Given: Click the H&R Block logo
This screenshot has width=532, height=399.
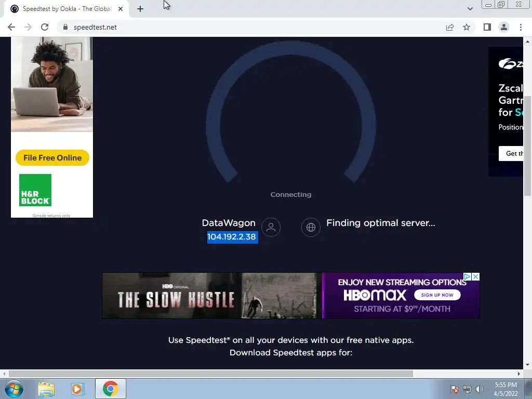Looking at the screenshot, I should 35,190.
